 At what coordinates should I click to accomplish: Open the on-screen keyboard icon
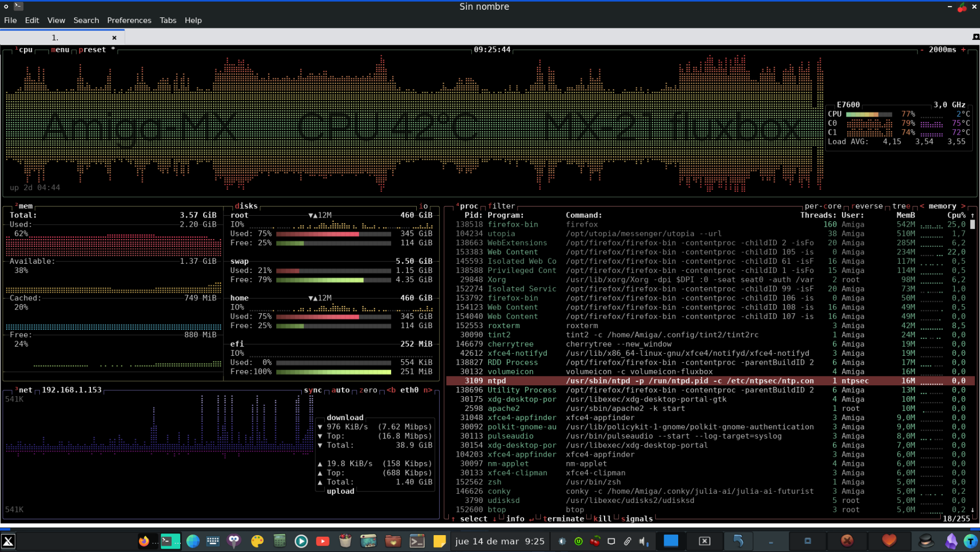[213, 541]
